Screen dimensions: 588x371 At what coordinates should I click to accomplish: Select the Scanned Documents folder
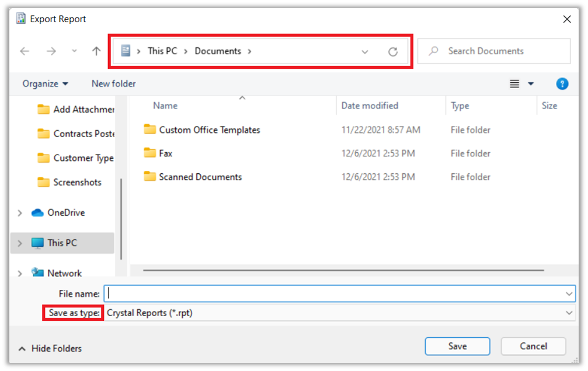click(x=200, y=177)
